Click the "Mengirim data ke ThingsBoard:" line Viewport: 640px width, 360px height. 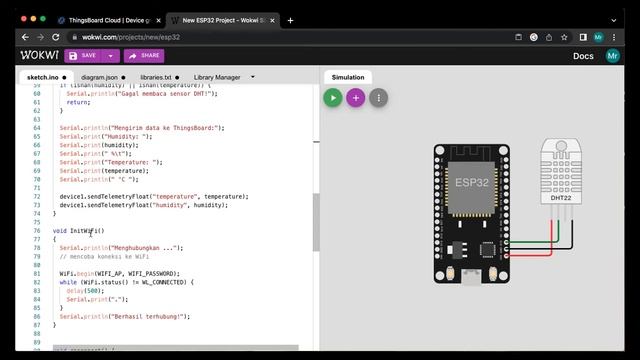(142, 128)
